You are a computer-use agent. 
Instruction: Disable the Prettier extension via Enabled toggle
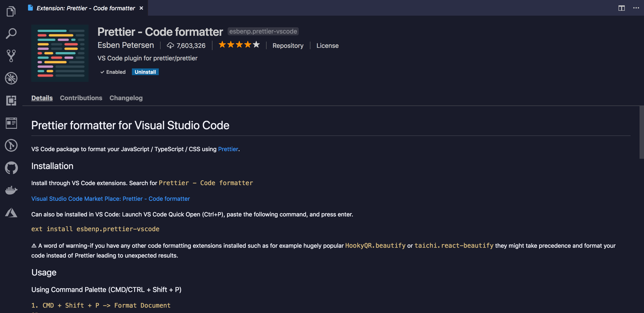click(x=113, y=72)
